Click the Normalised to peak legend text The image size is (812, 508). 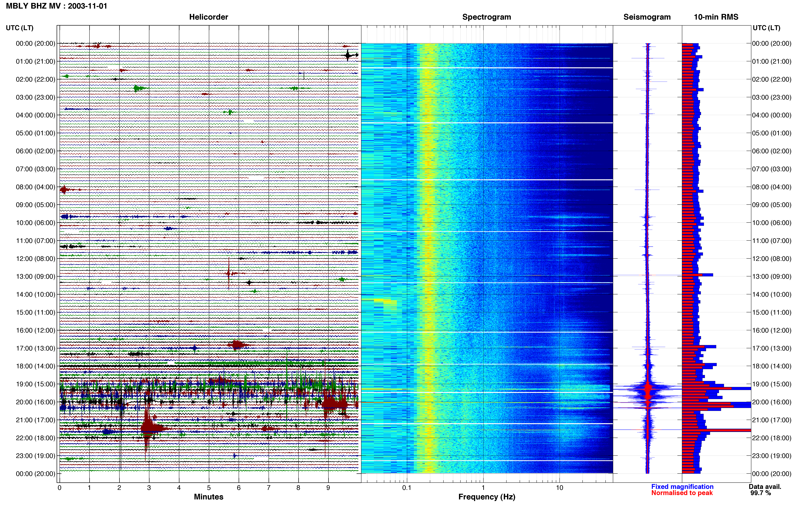682,493
